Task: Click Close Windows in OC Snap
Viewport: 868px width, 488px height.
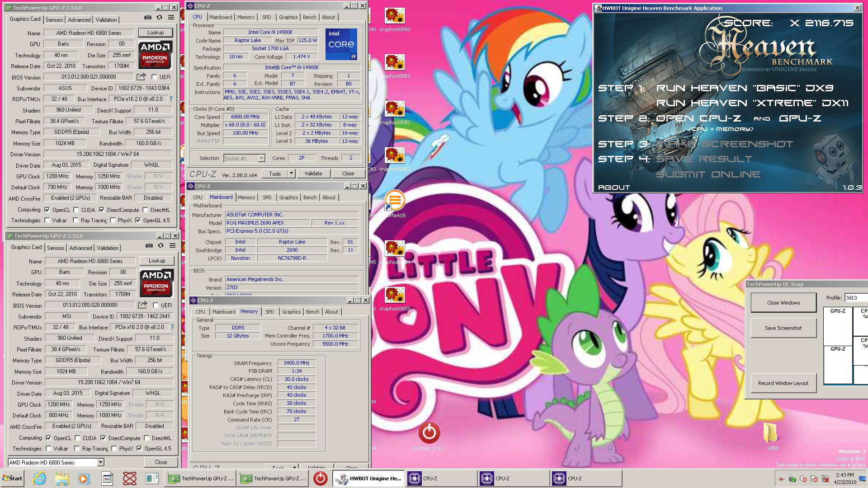Action: 783,303
